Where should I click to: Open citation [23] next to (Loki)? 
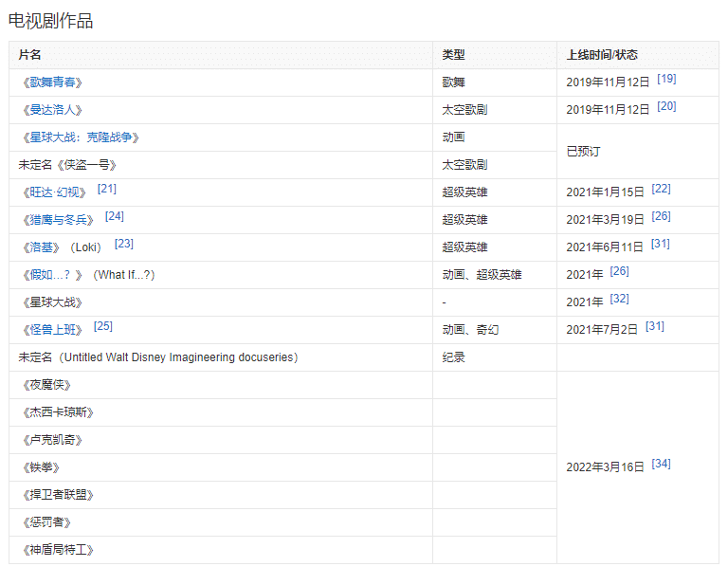point(124,244)
